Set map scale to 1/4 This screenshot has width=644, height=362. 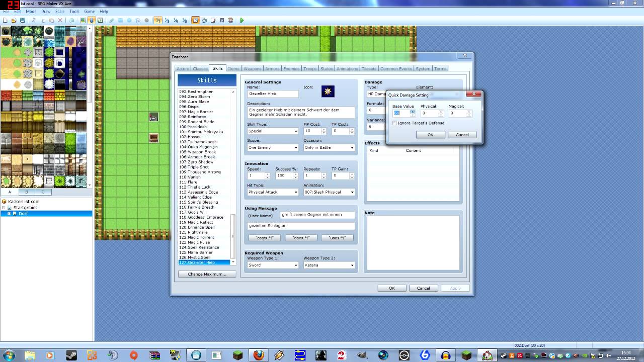[x=176, y=20]
